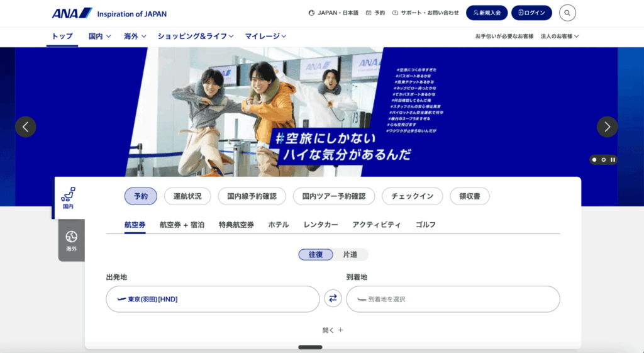
Task: Pause the carousel autoplay
Action: [x=613, y=159]
